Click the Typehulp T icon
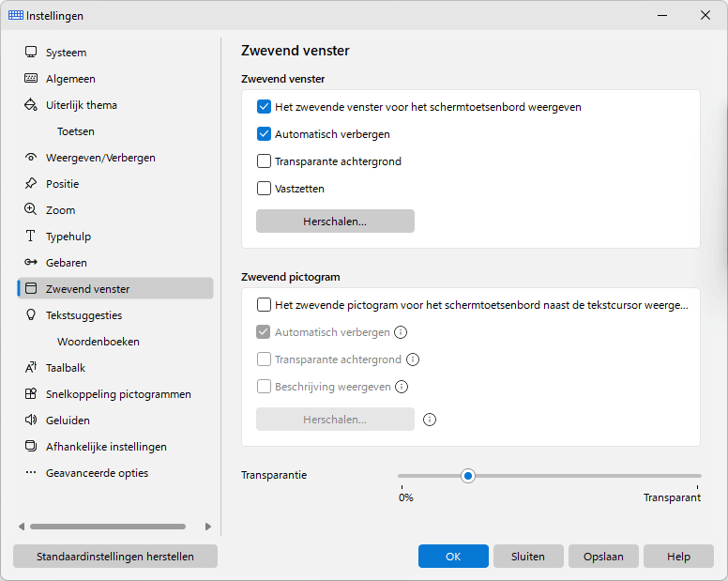 click(31, 236)
